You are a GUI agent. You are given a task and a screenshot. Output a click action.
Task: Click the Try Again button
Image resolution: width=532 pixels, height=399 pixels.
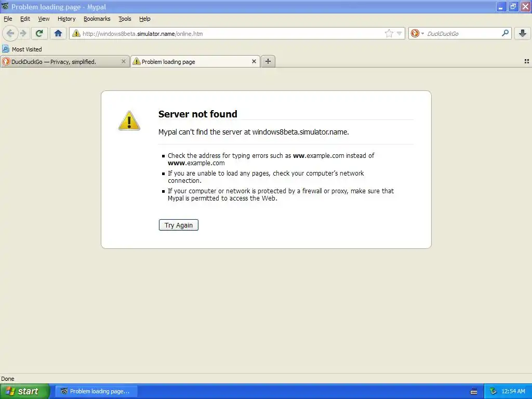(179, 225)
